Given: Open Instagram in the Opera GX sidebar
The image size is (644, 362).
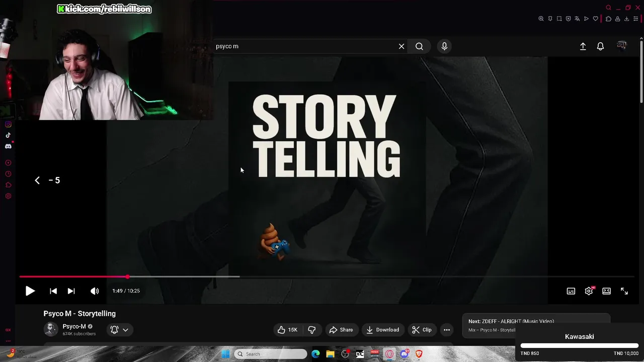Looking at the screenshot, I should click(x=8, y=124).
